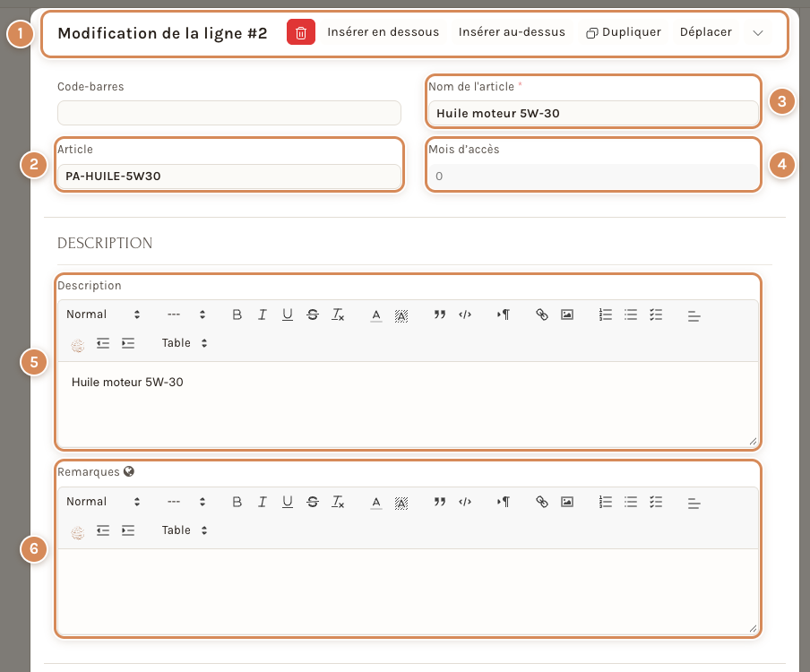Open the Normal heading dropdown in Description
This screenshot has width=810, height=672.
point(103,314)
